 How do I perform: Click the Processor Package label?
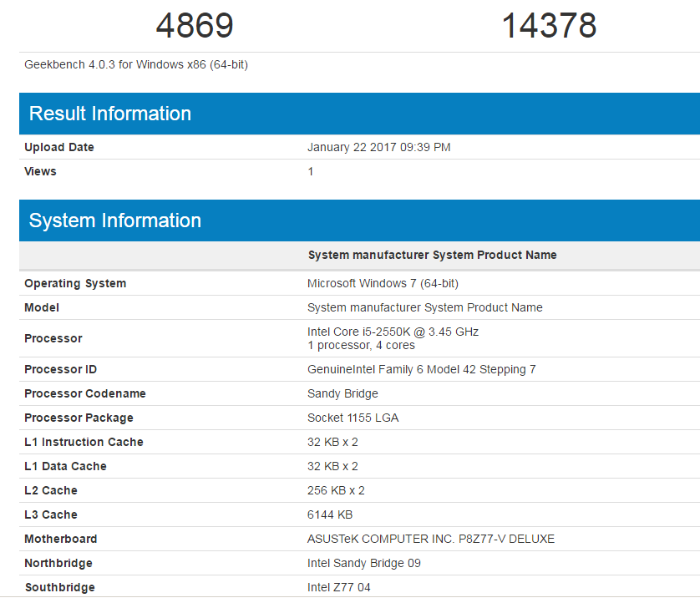click(x=79, y=418)
